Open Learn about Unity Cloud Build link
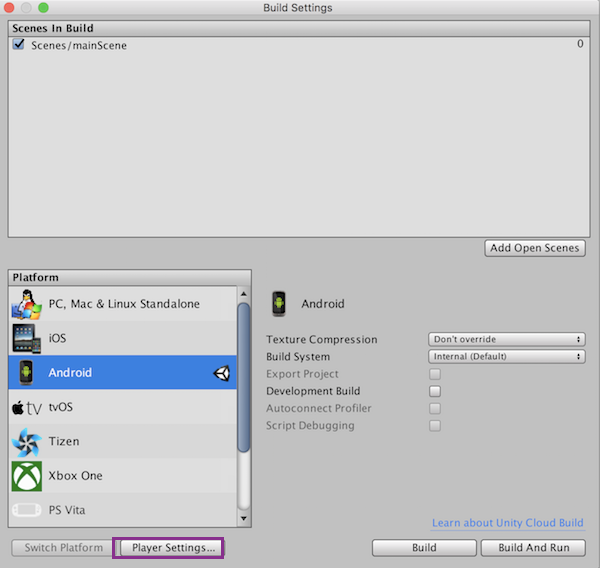Viewport: 600px width, 568px height. [x=507, y=523]
